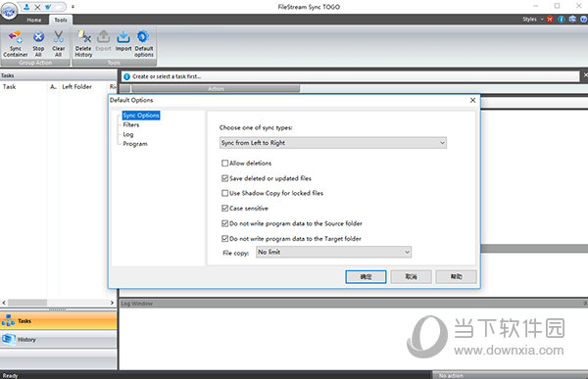
Task: Click the Action column header
Action: pyautogui.click(x=216, y=88)
